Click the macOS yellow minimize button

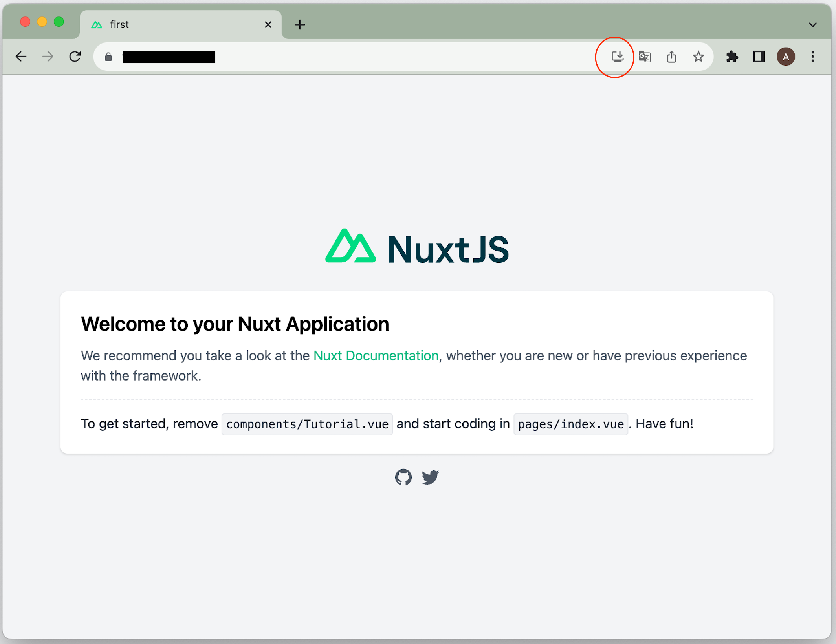[42, 22]
